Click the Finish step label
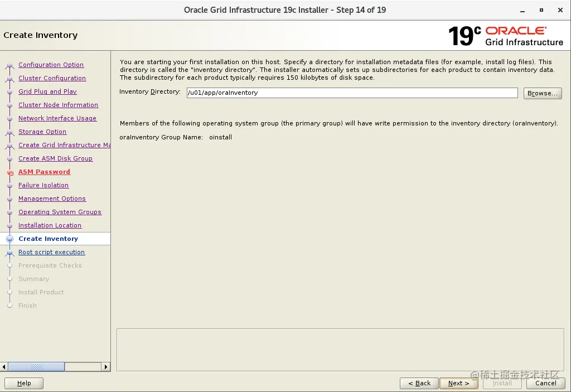This screenshot has width=571, height=392. (x=28, y=306)
